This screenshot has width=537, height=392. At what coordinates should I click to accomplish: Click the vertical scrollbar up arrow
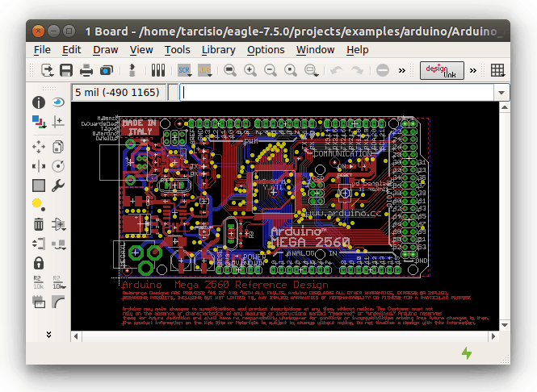(504, 107)
